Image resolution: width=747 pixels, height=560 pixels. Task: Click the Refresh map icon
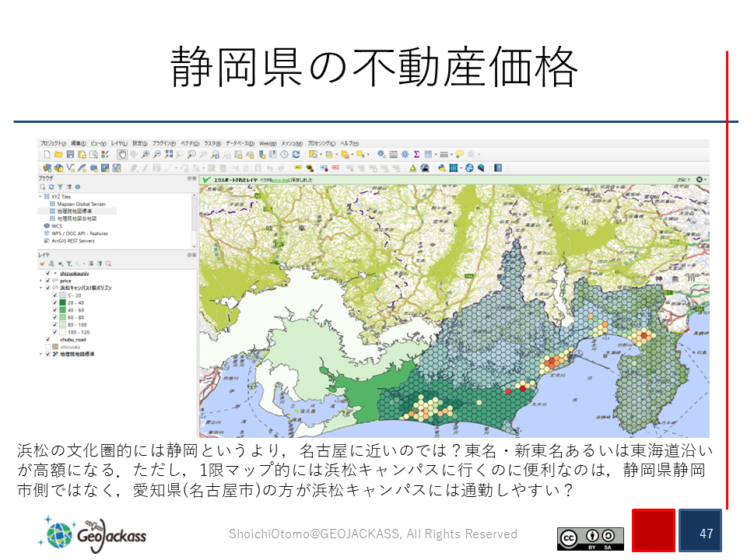tap(296, 155)
